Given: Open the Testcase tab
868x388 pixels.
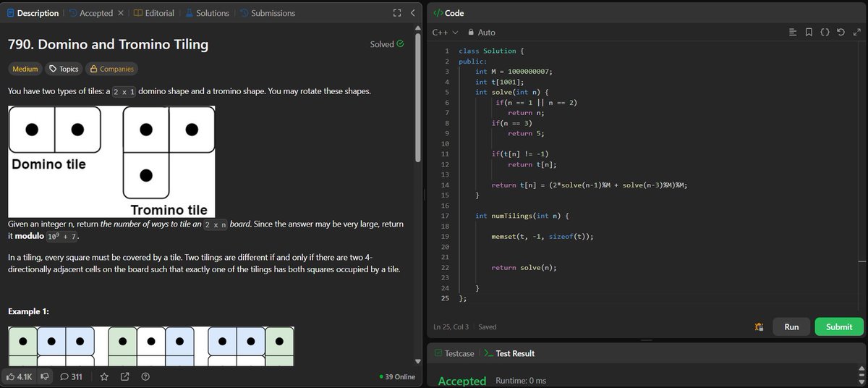Looking at the screenshot, I should point(455,353).
